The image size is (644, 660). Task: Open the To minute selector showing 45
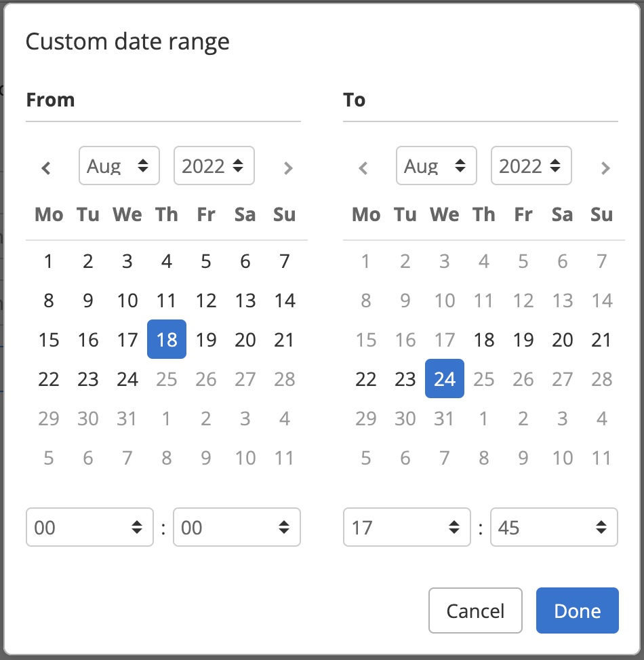coord(554,527)
